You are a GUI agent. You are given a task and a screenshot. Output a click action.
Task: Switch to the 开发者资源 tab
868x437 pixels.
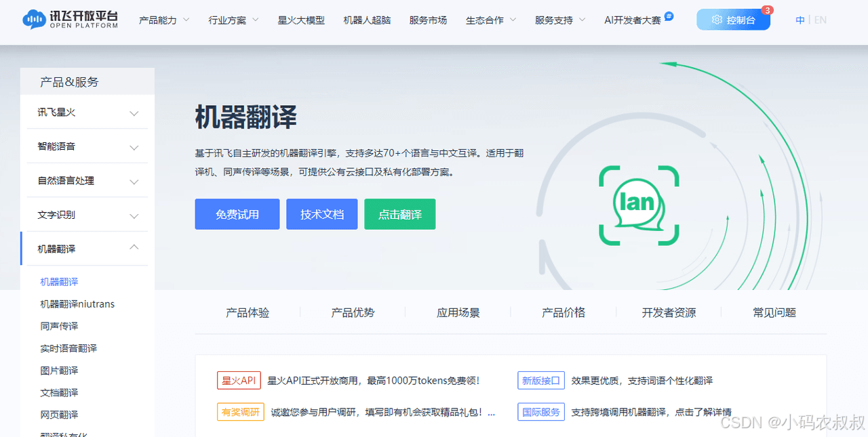click(669, 312)
